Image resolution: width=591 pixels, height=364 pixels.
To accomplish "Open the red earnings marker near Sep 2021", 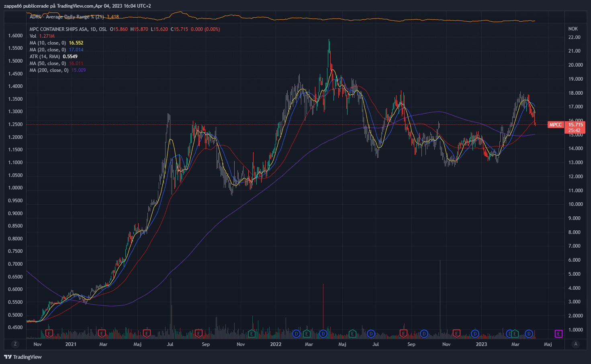I will click(x=198, y=333).
